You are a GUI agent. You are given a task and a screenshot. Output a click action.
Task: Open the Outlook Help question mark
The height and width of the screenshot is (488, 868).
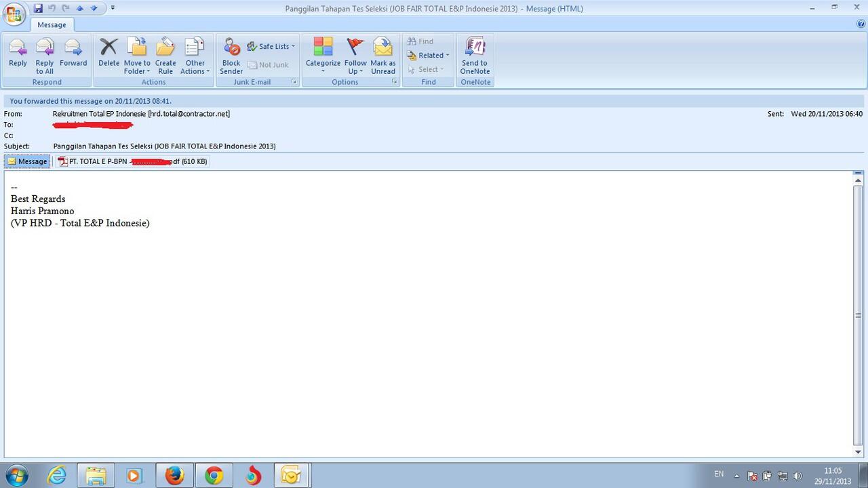pos(861,24)
